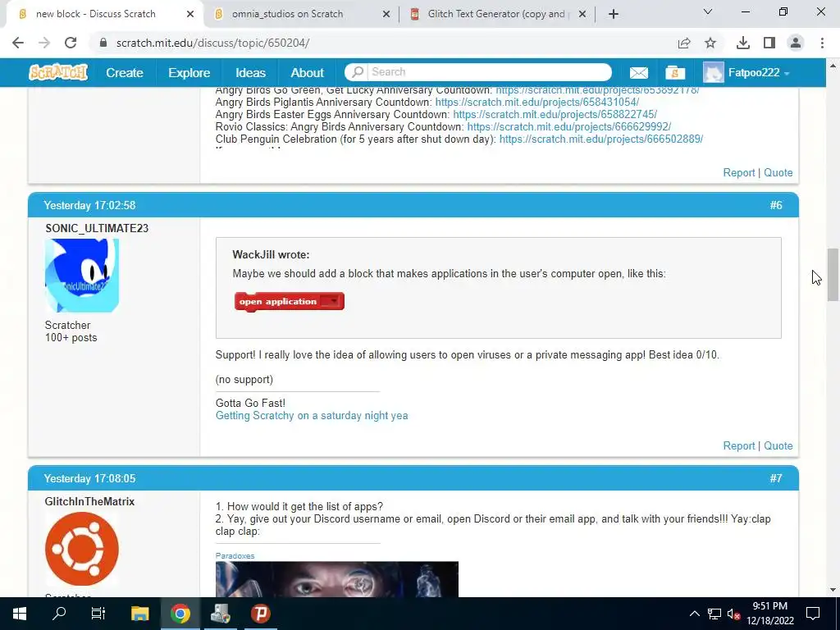
Task: Expand the open application block dropdown
Action: (x=331, y=302)
